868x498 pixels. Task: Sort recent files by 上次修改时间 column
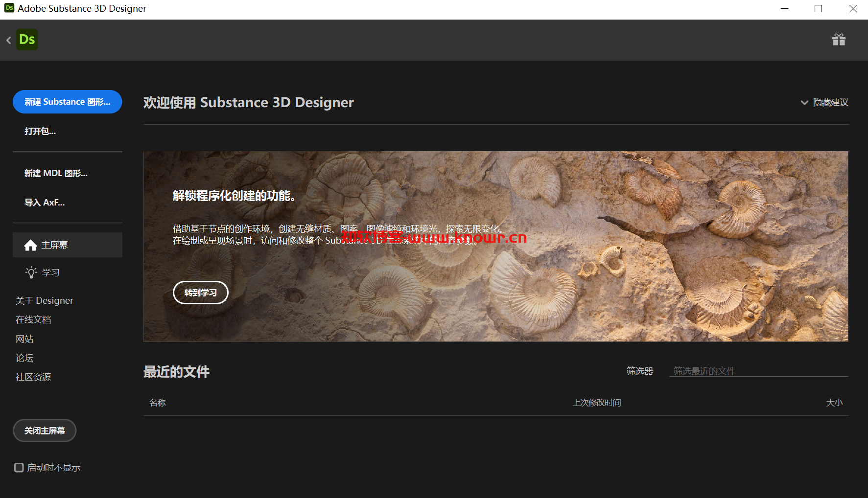(597, 403)
